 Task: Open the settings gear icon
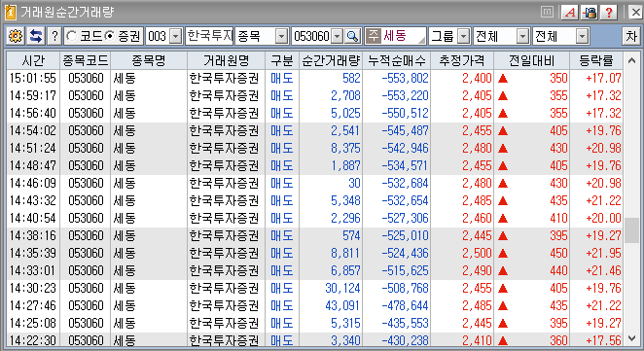(x=16, y=37)
